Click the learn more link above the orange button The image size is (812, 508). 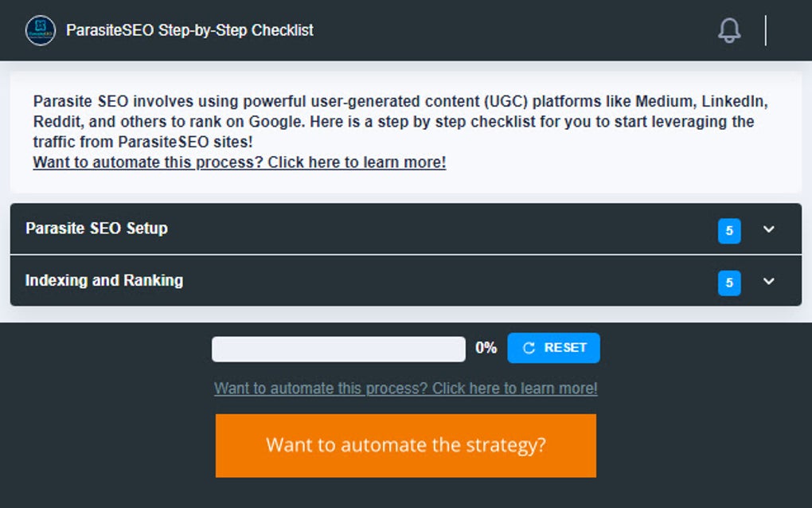405,389
